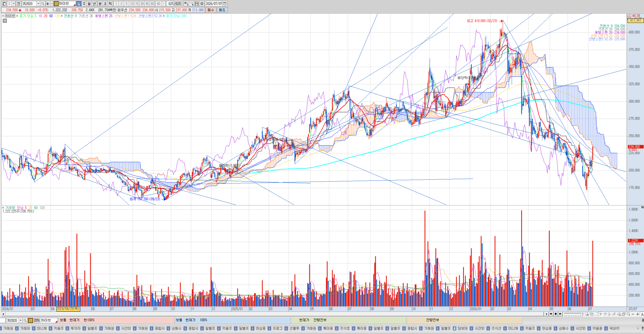Expand more bottom tabs with the right chevron
This screenshot has width=644, height=334.
point(638,328)
